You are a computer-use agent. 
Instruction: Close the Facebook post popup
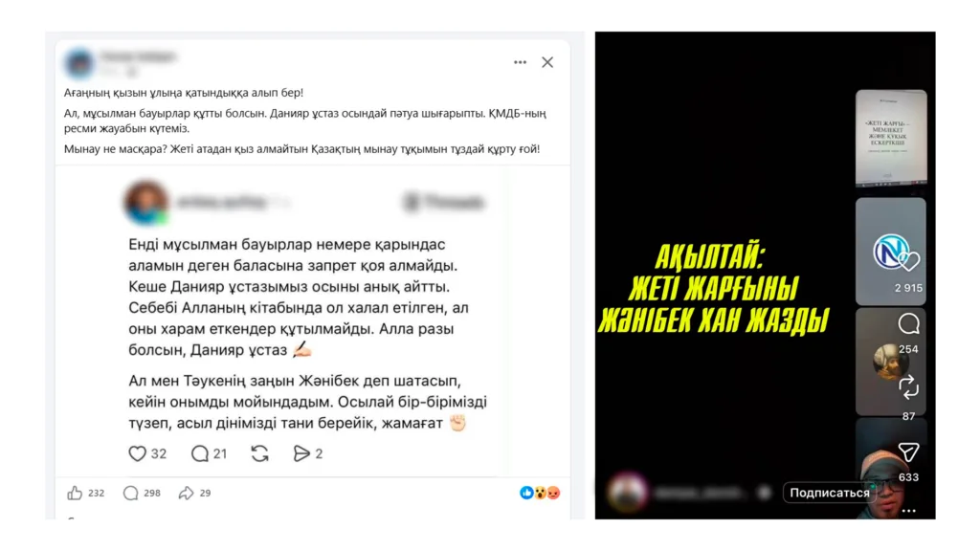(547, 62)
